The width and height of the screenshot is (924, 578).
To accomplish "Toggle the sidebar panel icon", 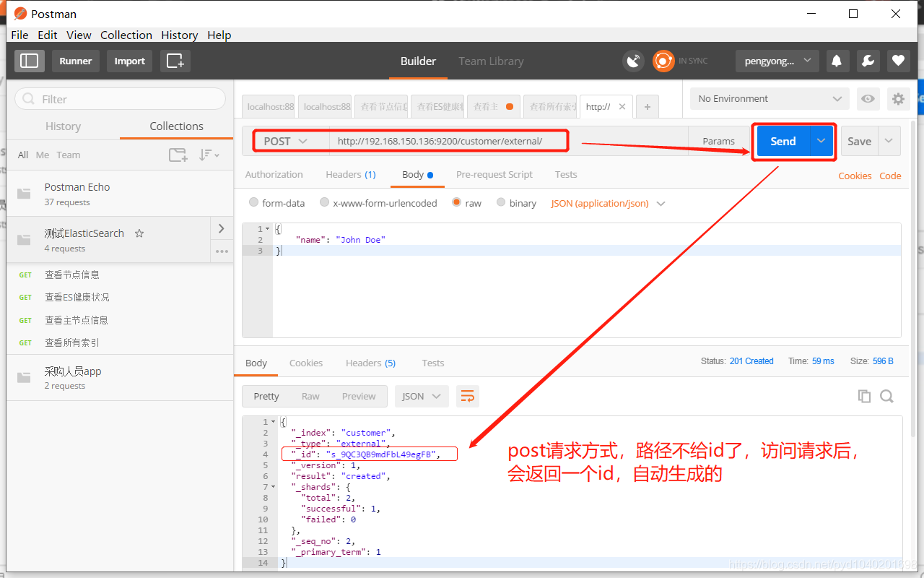I will coord(30,61).
